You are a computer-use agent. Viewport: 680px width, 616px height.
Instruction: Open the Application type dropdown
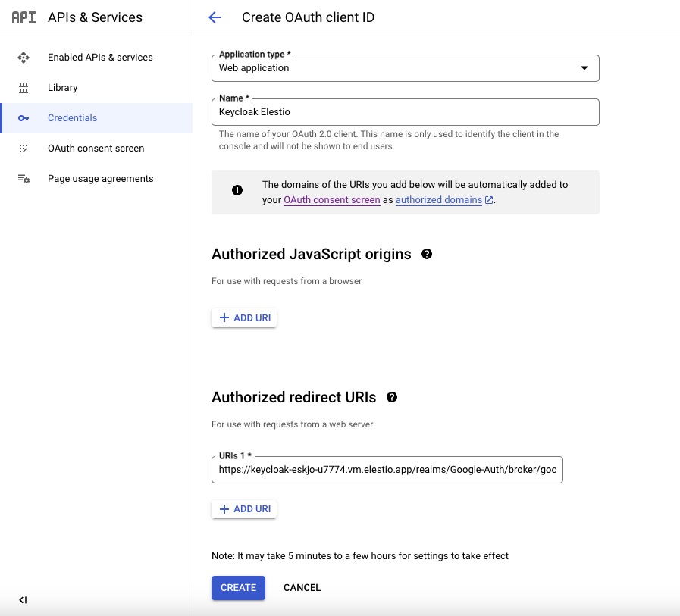405,68
